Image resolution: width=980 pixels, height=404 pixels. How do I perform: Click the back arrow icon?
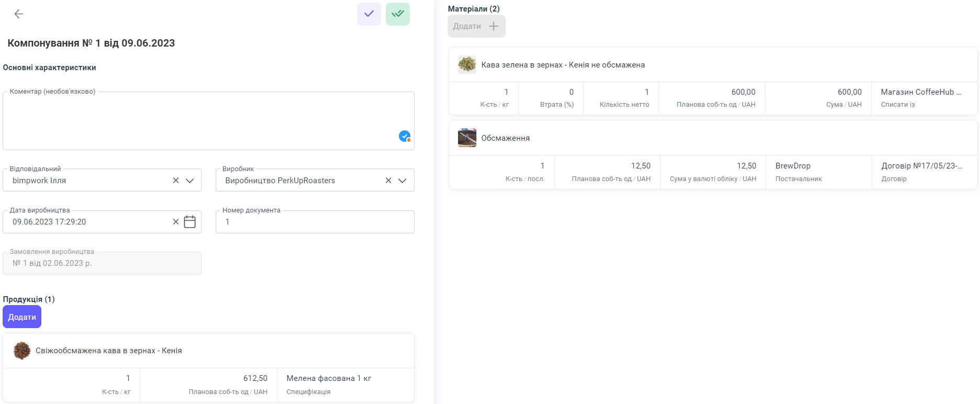click(19, 14)
